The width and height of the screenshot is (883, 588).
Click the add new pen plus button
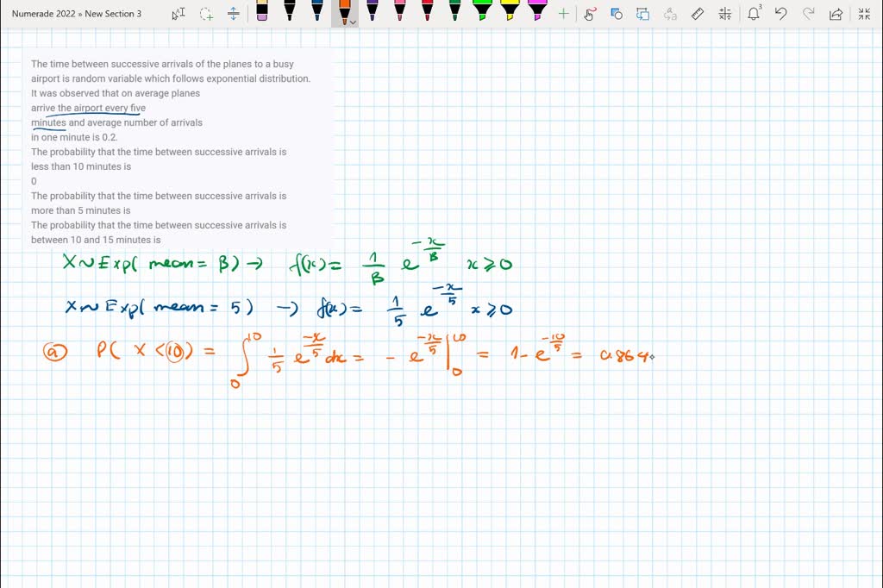tap(563, 14)
